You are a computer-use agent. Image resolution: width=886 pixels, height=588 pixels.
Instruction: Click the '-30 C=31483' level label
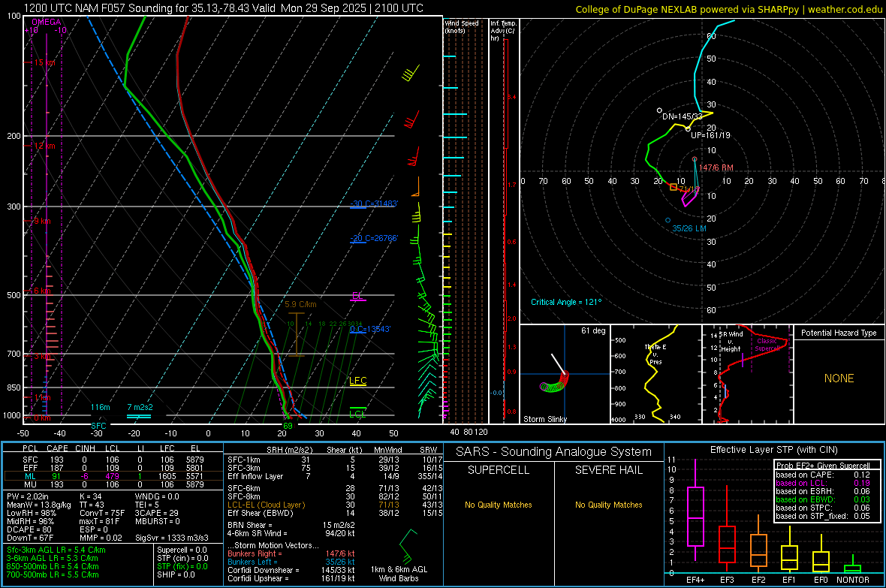click(x=374, y=204)
